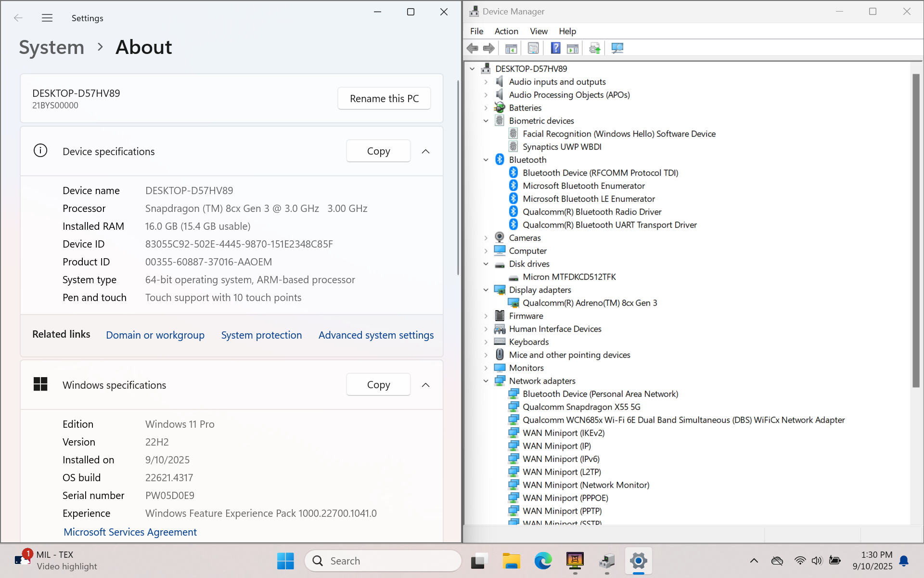Click Scan for hardware changes monitor icon
This screenshot has height=578, width=924.
[617, 48]
